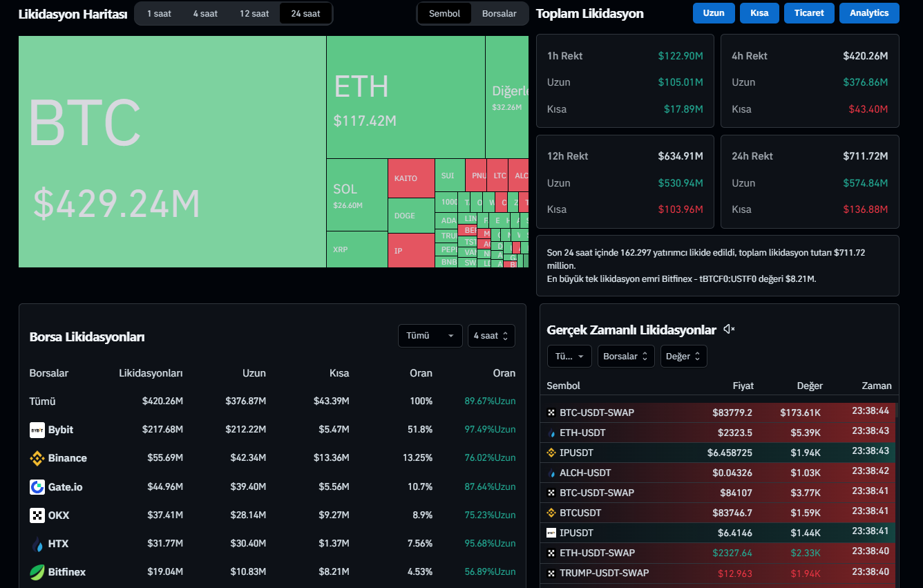The image size is (923, 588).
Task: Open the Değer filter dropdown
Action: pyautogui.click(x=683, y=357)
